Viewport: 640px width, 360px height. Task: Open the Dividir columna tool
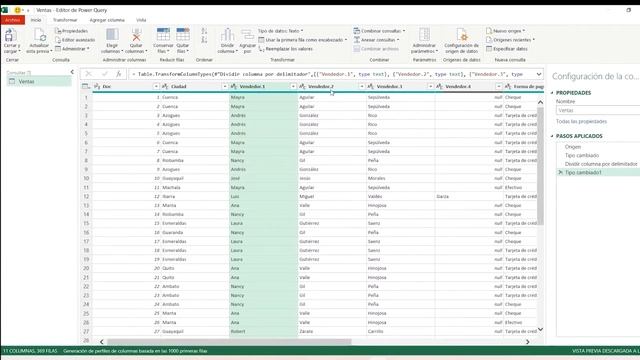coord(227,41)
